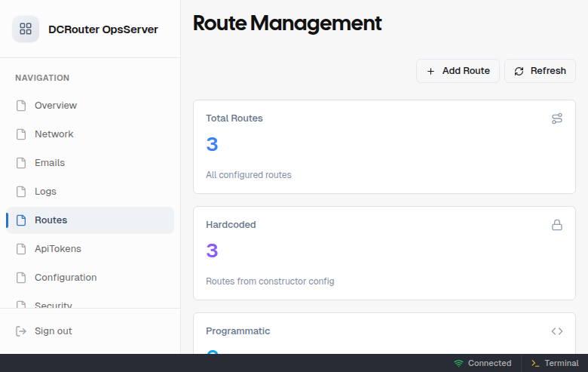The image size is (588, 372).
Task: Open the ApiTokens section
Action: [57, 249]
